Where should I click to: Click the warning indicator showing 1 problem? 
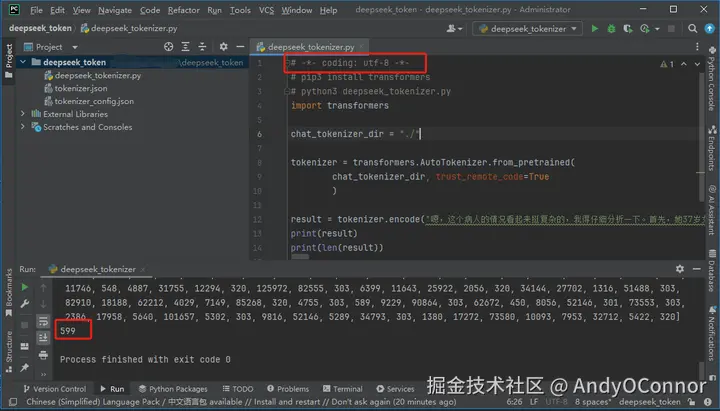coord(667,64)
